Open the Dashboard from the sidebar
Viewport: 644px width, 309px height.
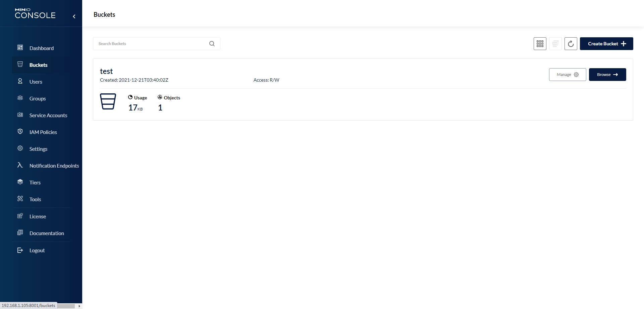coord(41,48)
